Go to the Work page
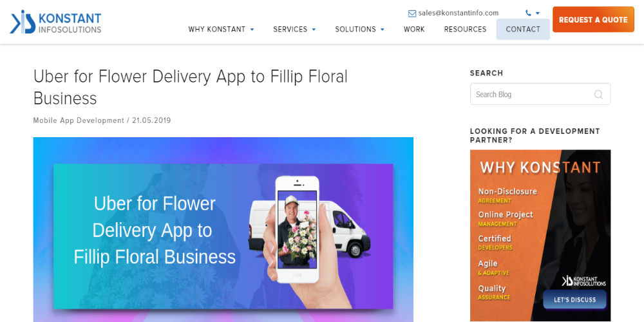The height and width of the screenshot is (322, 644). 414,29
